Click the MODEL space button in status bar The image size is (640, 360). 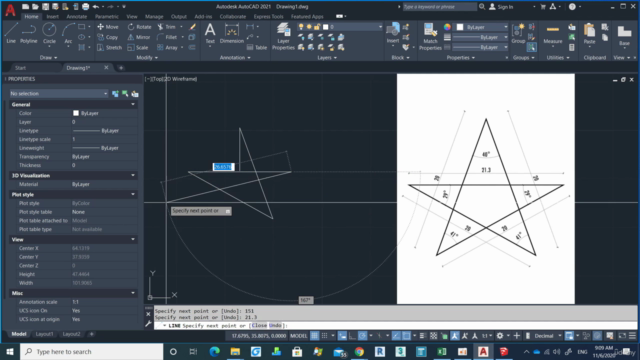pos(298,336)
